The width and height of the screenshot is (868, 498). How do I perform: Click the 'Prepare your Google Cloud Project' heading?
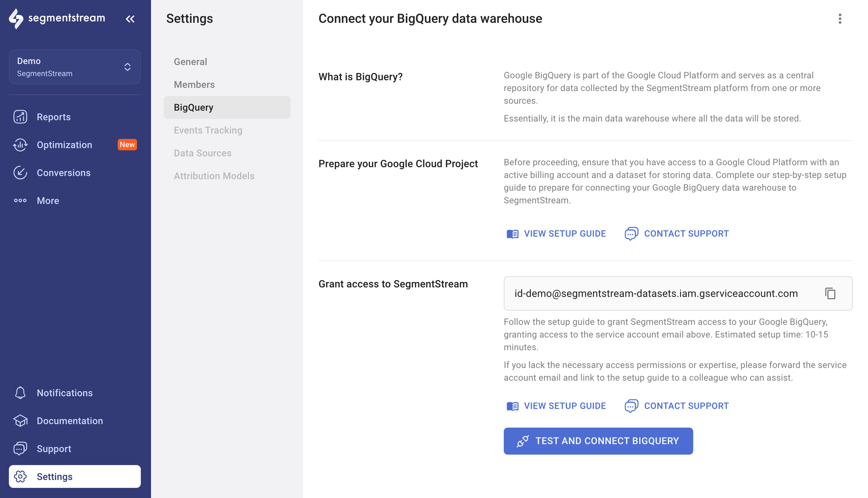pos(398,164)
